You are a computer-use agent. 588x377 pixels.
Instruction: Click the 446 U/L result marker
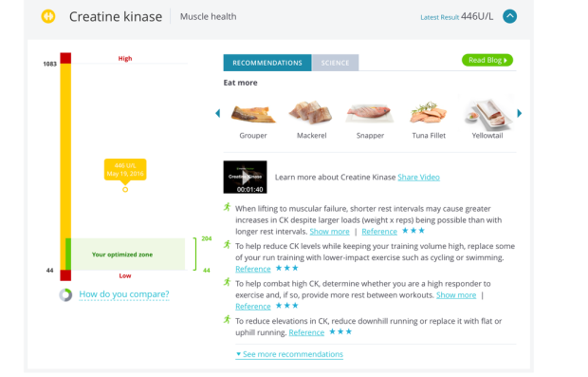pos(125,190)
